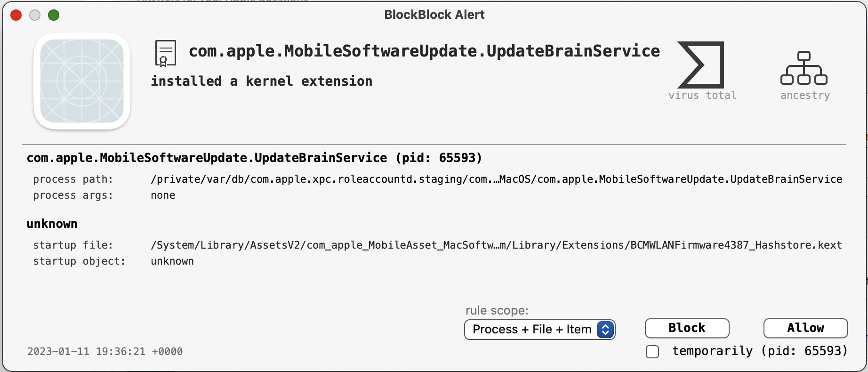This screenshot has height=372, width=868.
Task: Open the VirusTotal sigma icon
Action: point(701,65)
